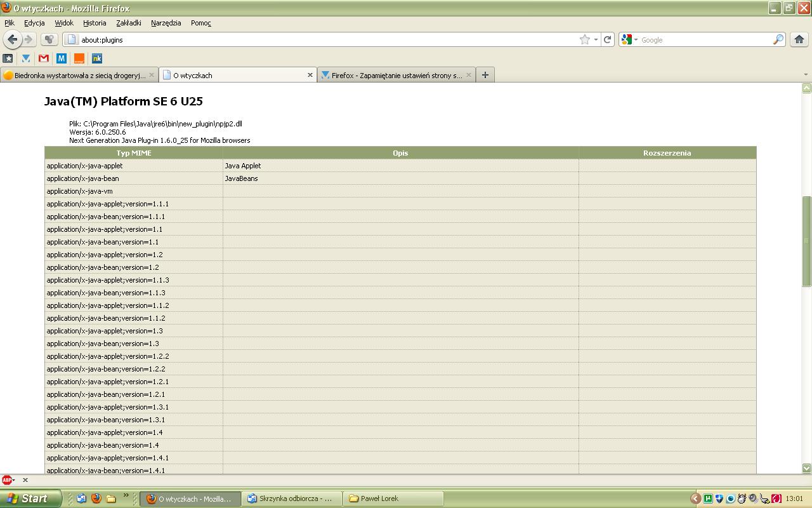Open the Adblock Plus dropdown arrow
This screenshot has width=812, height=508.
tap(13, 480)
